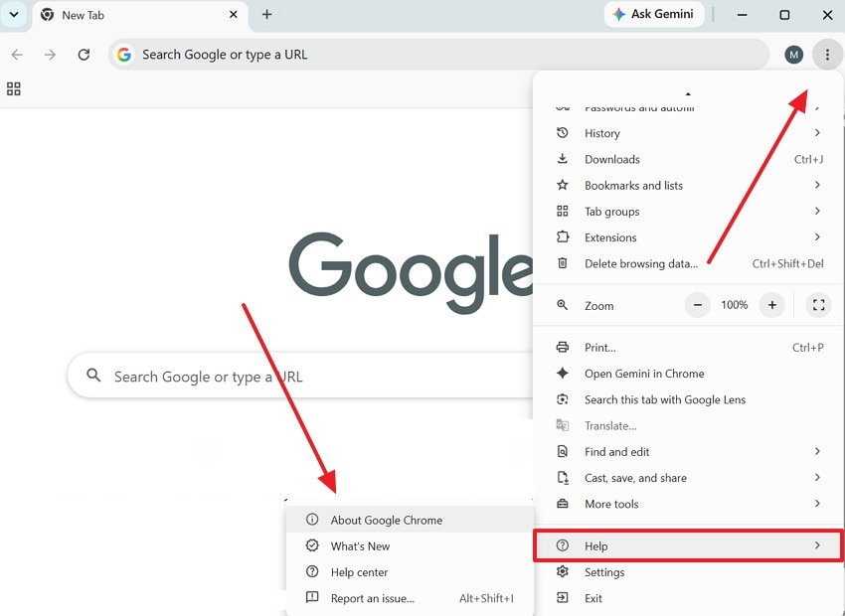The height and width of the screenshot is (616, 845).
Task: Close the New Tab tab
Action: pyautogui.click(x=234, y=15)
